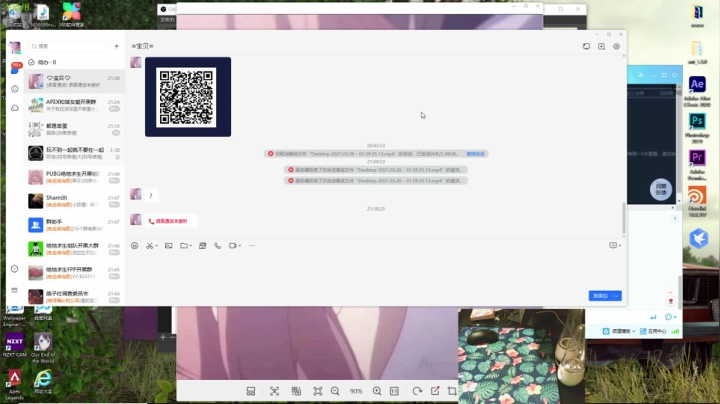720x404 pixels.
Task: Click the chat history scrollbar
Action: (624, 218)
